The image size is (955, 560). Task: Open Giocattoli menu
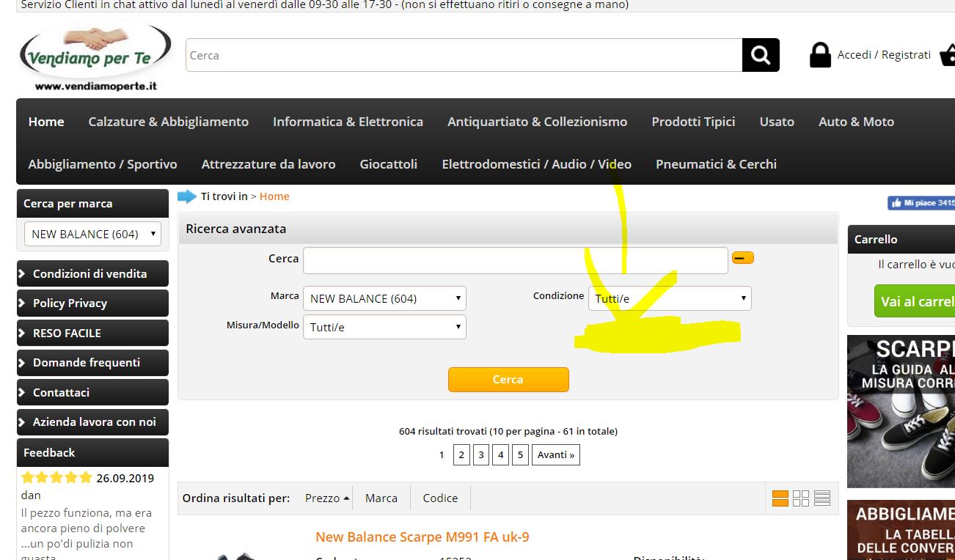[x=388, y=164]
